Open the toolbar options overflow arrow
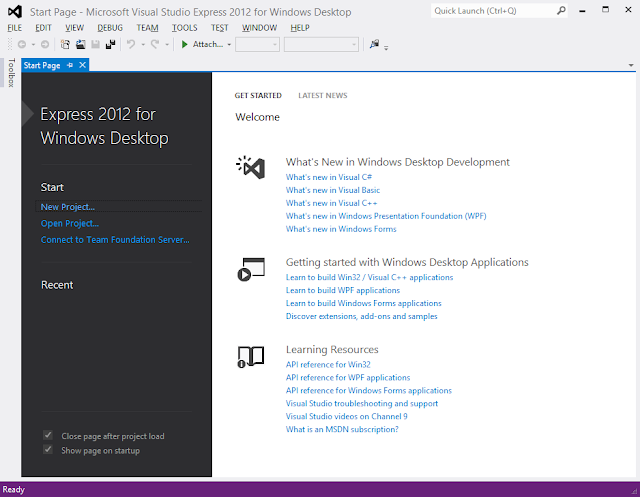This screenshot has width=640, height=497. (386, 47)
